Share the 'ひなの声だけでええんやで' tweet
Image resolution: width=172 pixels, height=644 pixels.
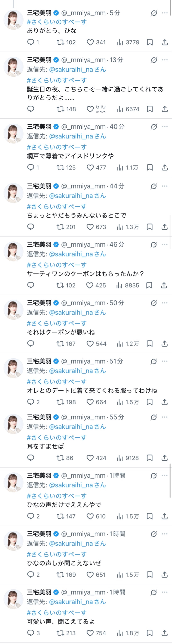point(165,516)
